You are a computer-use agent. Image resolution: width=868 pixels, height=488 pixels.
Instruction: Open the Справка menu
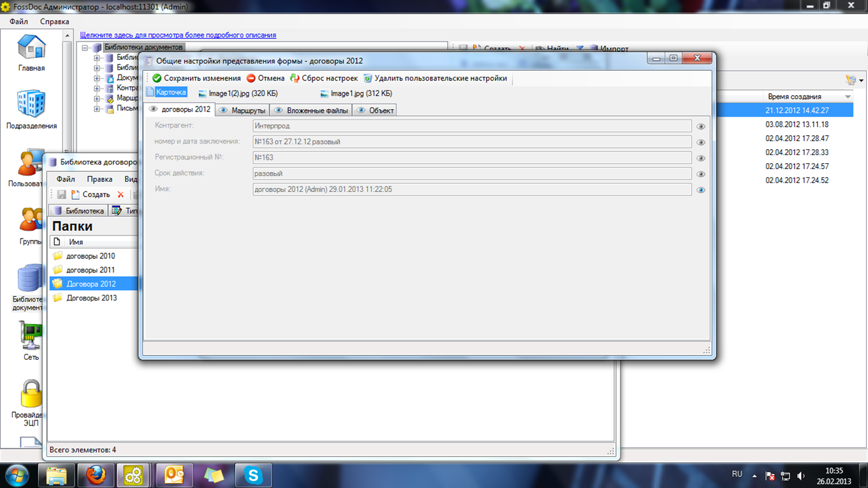click(x=54, y=22)
